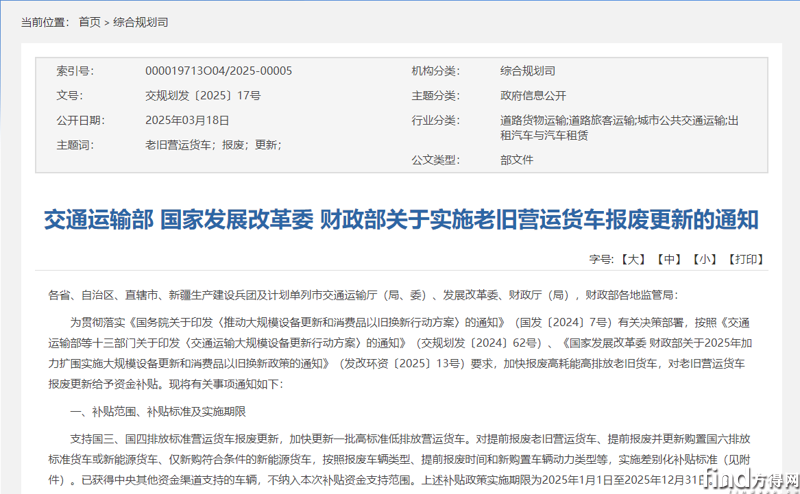
Task: Open 综合规划司 in the breadcrumb path
Action: tap(139, 21)
